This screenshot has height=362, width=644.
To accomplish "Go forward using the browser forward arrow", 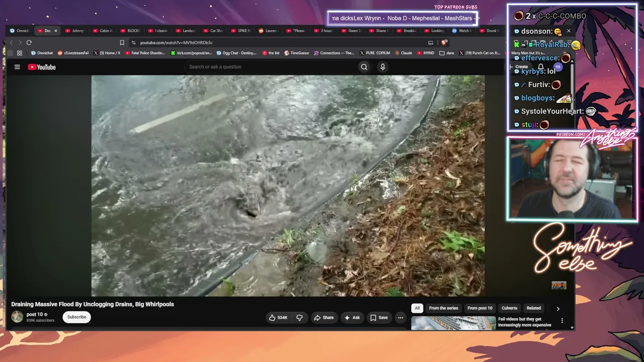I will (20, 43).
